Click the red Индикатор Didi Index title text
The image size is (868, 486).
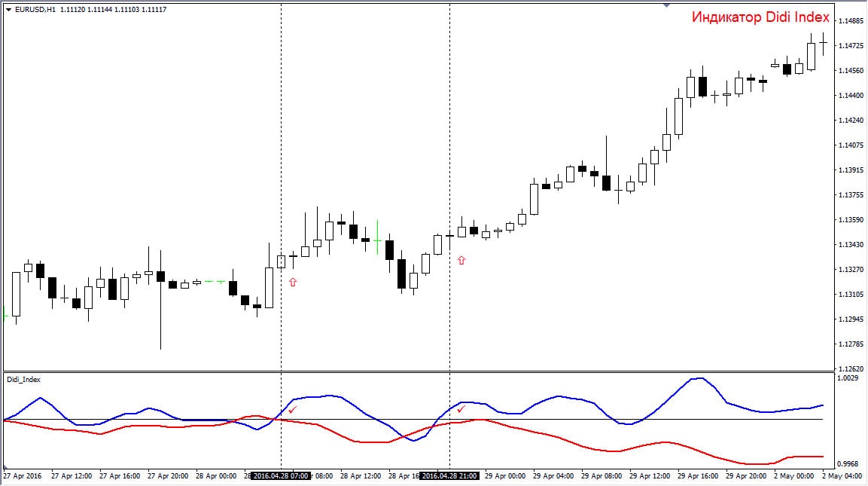[760, 17]
